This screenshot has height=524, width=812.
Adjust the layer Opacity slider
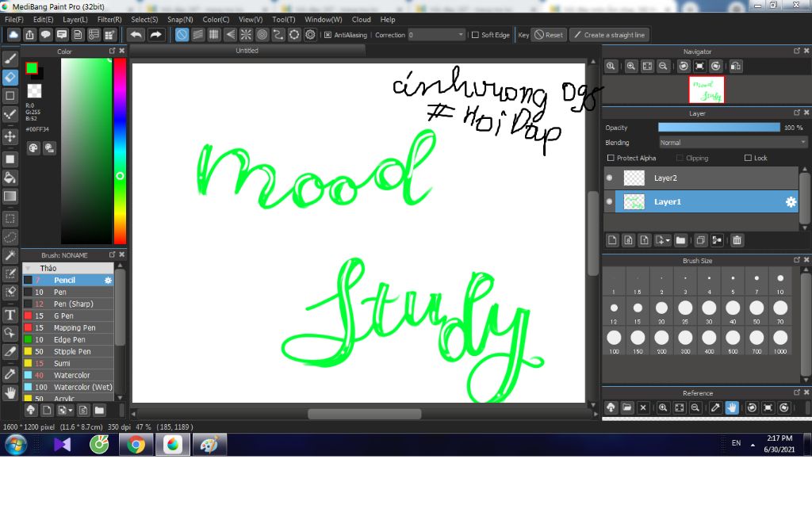tap(718, 128)
